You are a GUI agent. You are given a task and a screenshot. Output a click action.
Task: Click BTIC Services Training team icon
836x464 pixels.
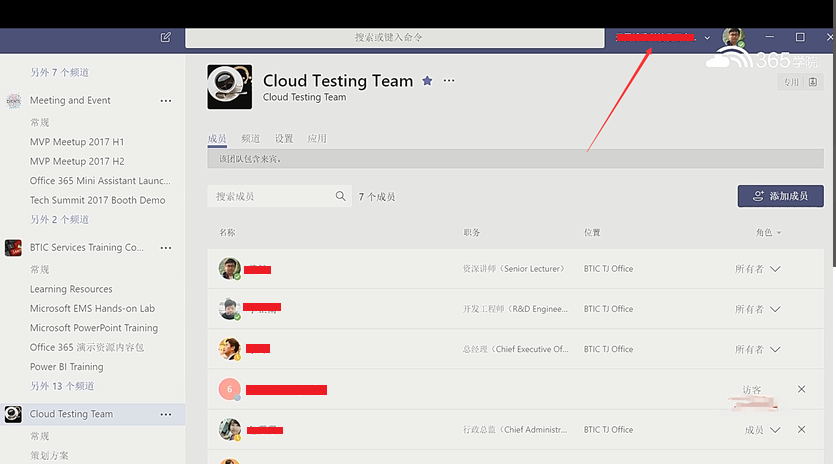[x=13, y=247]
